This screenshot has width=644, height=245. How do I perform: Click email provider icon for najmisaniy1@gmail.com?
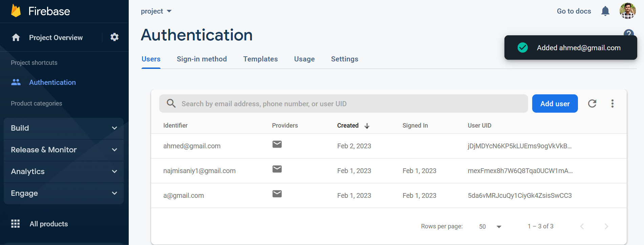click(x=277, y=169)
